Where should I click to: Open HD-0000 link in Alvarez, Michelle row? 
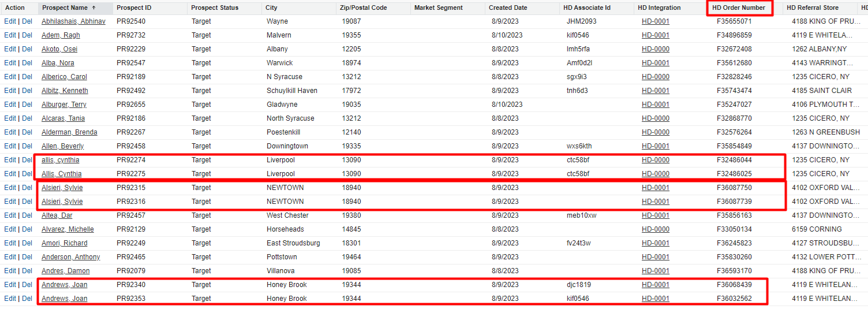point(656,229)
